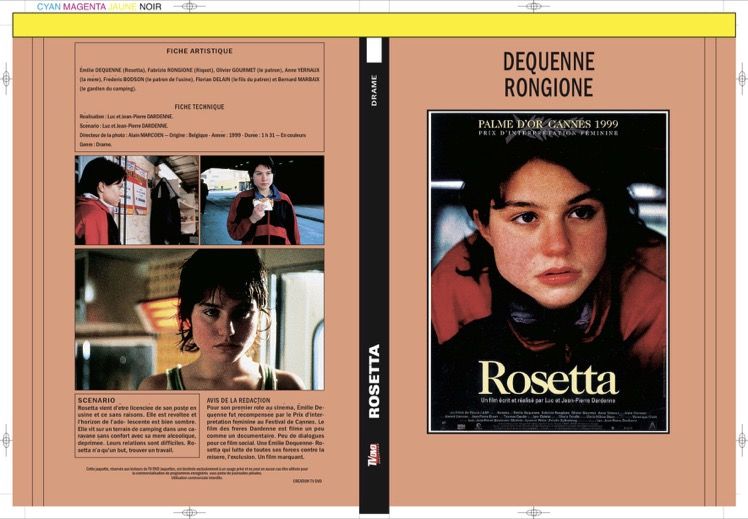This screenshot has height=519, width=748.
Task: Select the MAGENTA color label
Action: click(85, 7)
